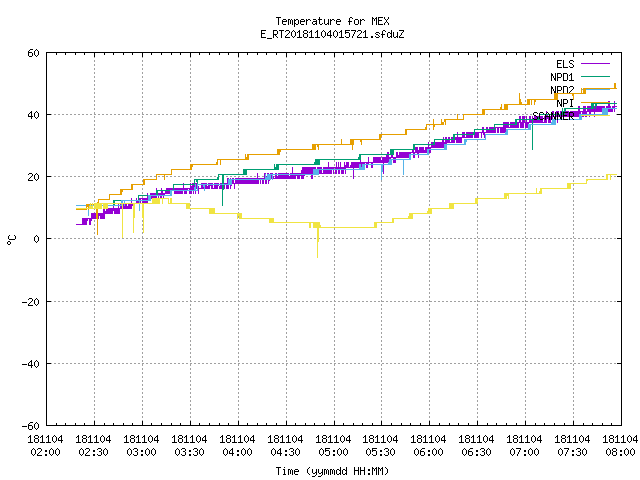640x480 pixels.
Task: Click the x-axis tick label 05:30
Action: point(380,453)
